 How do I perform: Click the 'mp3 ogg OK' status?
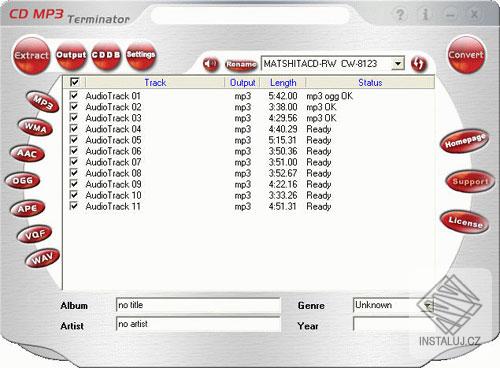pos(329,96)
